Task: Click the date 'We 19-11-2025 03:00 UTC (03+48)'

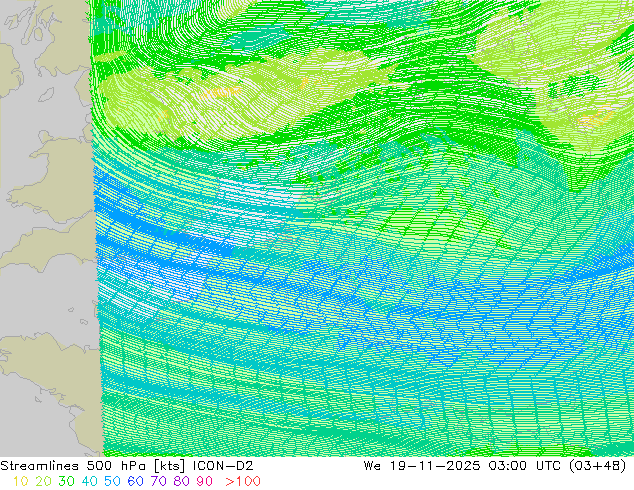Action: point(495,466)
